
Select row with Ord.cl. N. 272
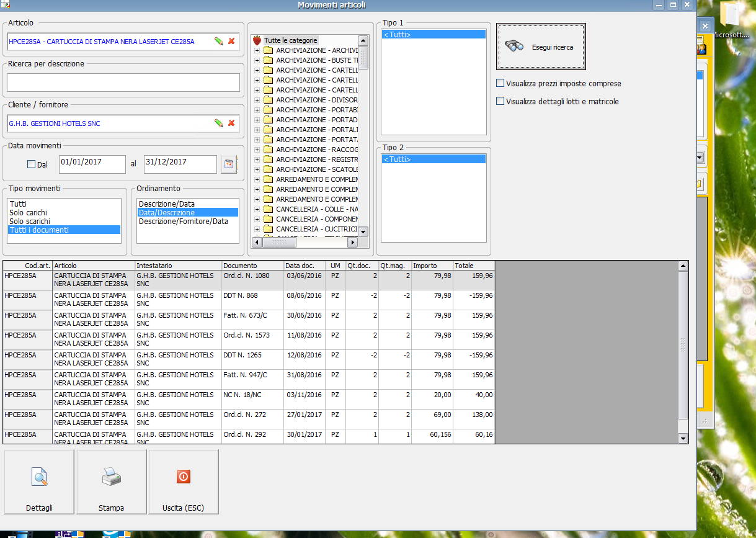(249, 419)
